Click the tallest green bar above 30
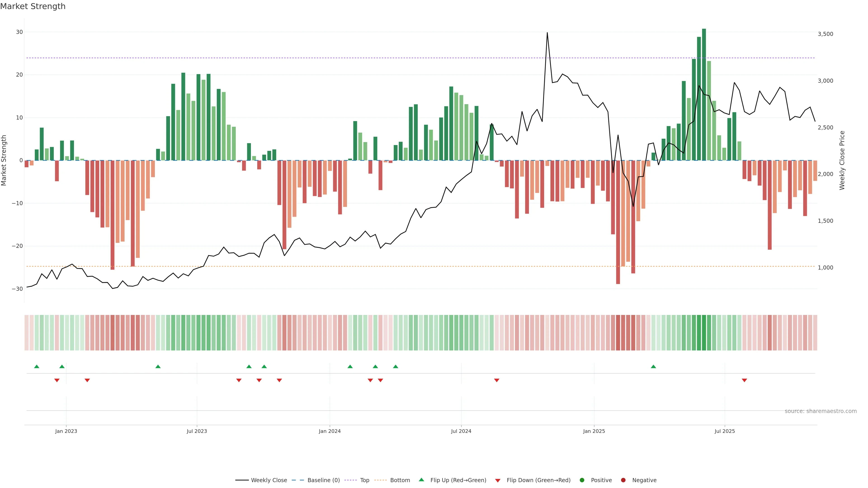The height and width of the screenshot is (488, 868). point(704,94)
